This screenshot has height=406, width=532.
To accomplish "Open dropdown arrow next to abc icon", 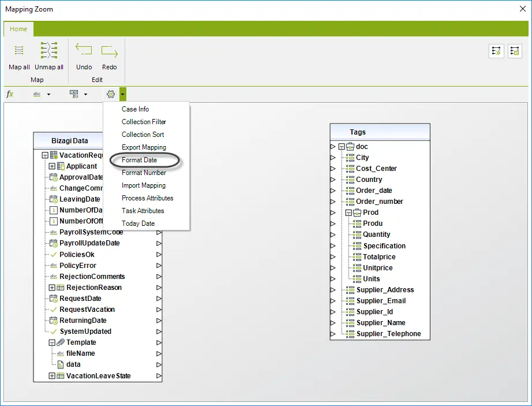I will (48, 94).
